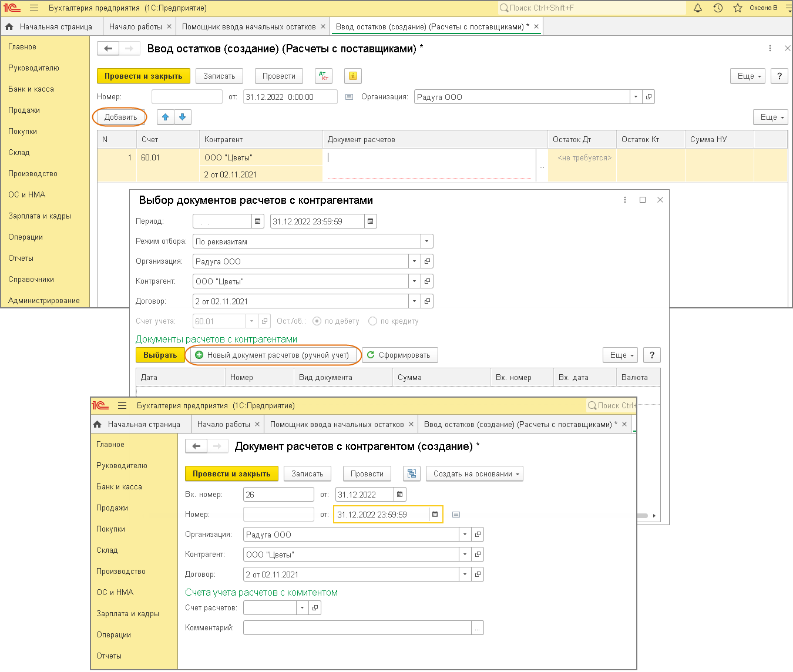This screenshot has height=672, width=793.
Task: Select the 'по дебету' radio button
Action: tap(317, 321)
